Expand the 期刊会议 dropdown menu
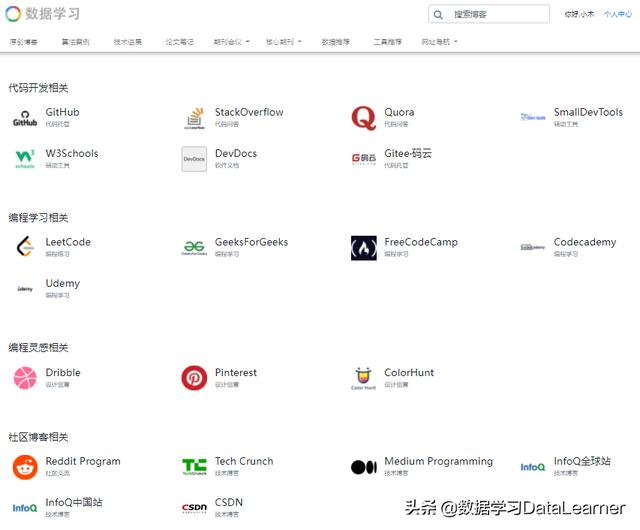 point(231,42)
